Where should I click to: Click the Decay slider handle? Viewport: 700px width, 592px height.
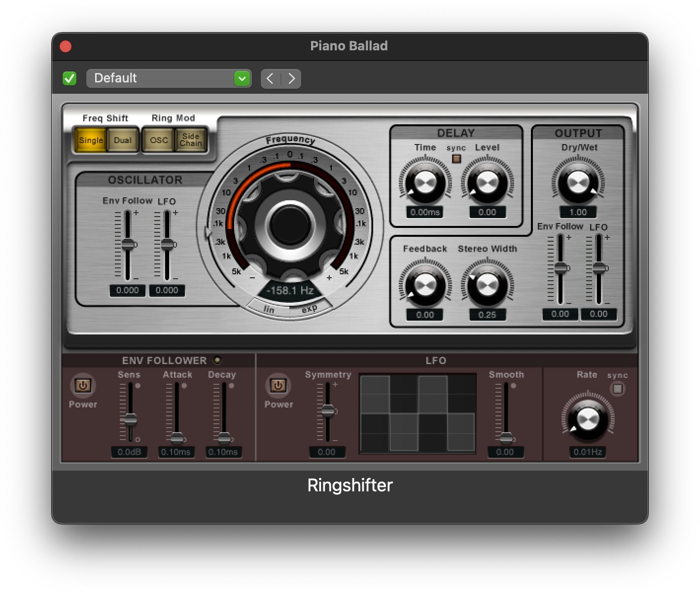[x=224, y=438]
